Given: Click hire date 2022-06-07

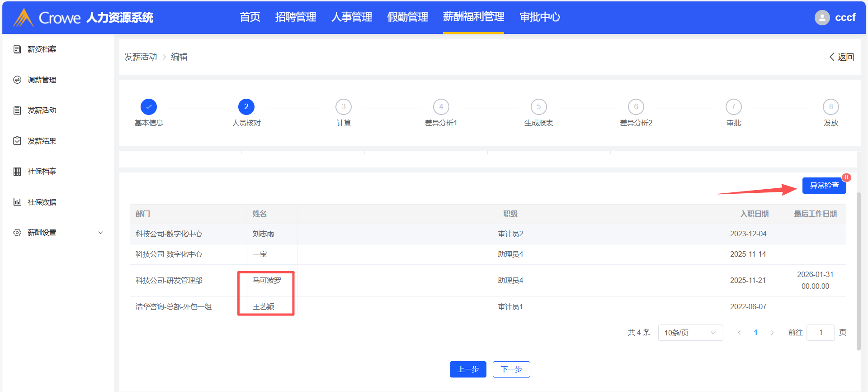Looking at the screenshot, I should (x=748, y=307).
